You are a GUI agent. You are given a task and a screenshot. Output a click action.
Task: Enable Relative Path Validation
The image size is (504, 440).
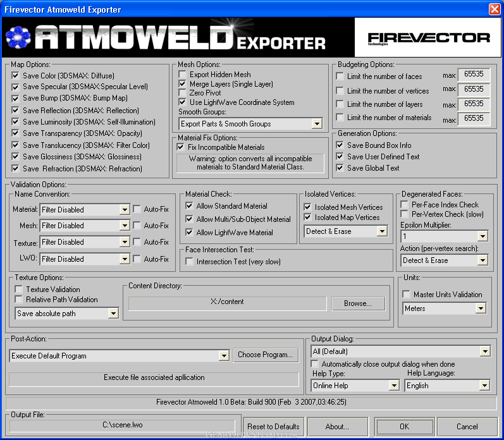click(19, 299)
